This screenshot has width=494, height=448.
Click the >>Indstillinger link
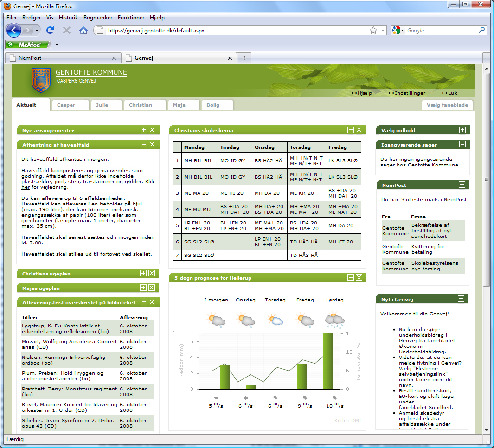[404, 93]
